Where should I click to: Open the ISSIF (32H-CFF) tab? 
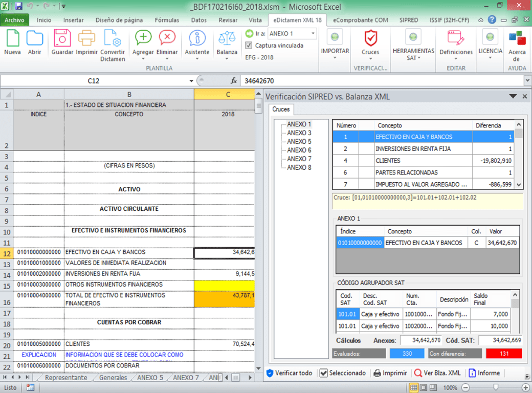[449, 20]
